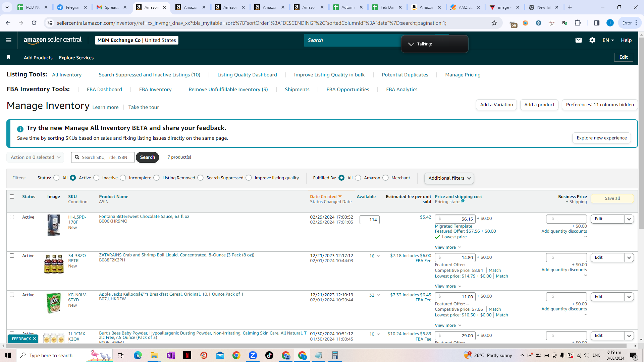Click the pricing status info icon
This screenshot has height=362, width=644.
point(463,201)
